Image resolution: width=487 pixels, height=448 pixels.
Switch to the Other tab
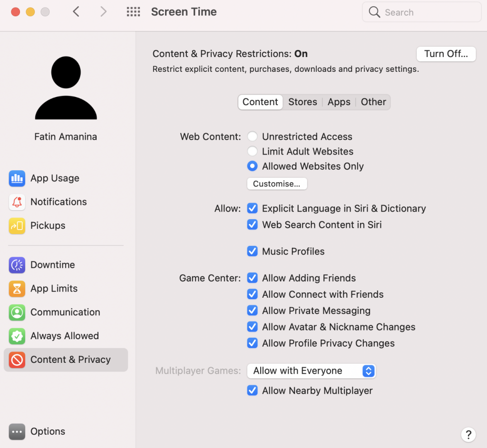tap(373, 102)
